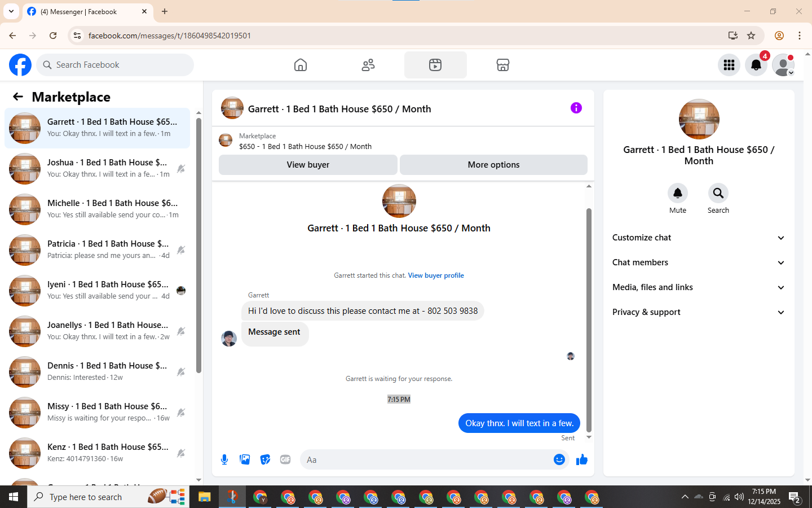Image resolution: width=812 pixels, height=508 pixels.
Task: Open Missy's 1 Bed 1 Bath conversation
Action: 97,413
